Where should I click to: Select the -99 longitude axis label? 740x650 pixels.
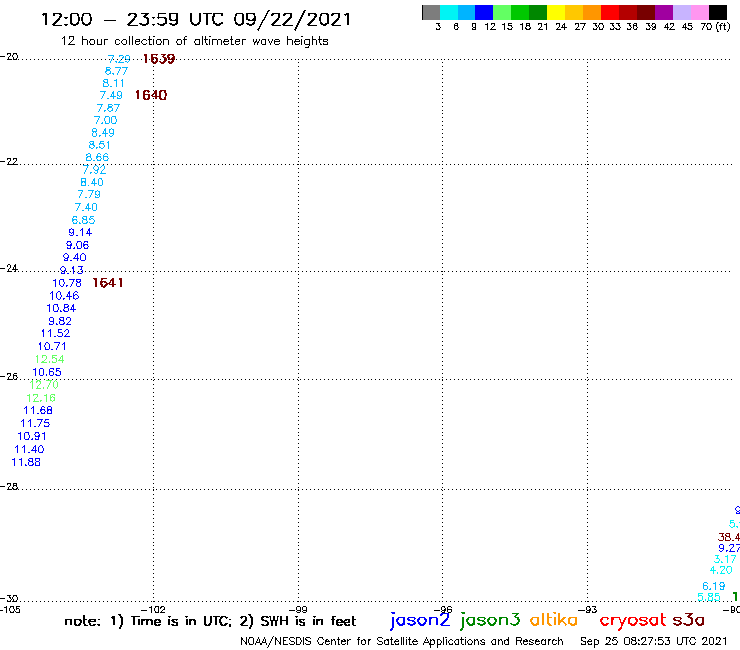click(298, 609)
